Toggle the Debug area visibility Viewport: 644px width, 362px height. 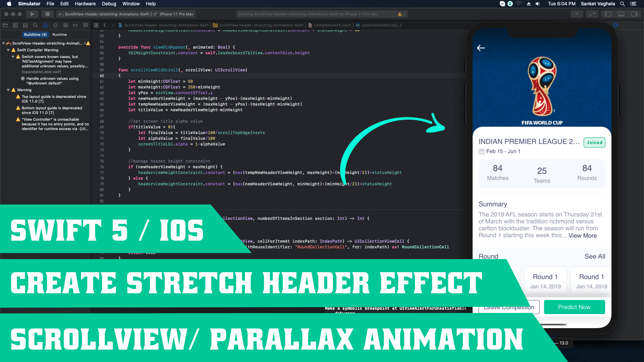(621, 14)
